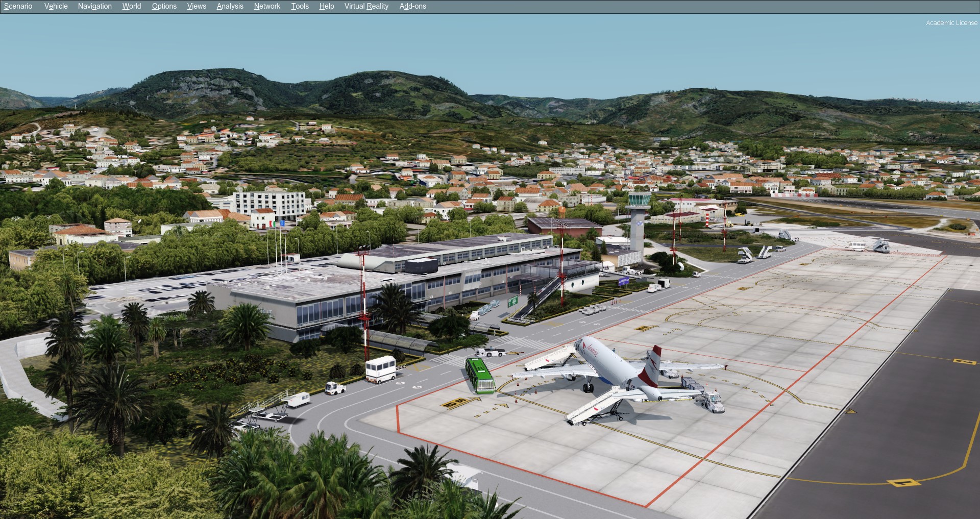Open the Options menu

pyautogui.click(x=164, y=6)
